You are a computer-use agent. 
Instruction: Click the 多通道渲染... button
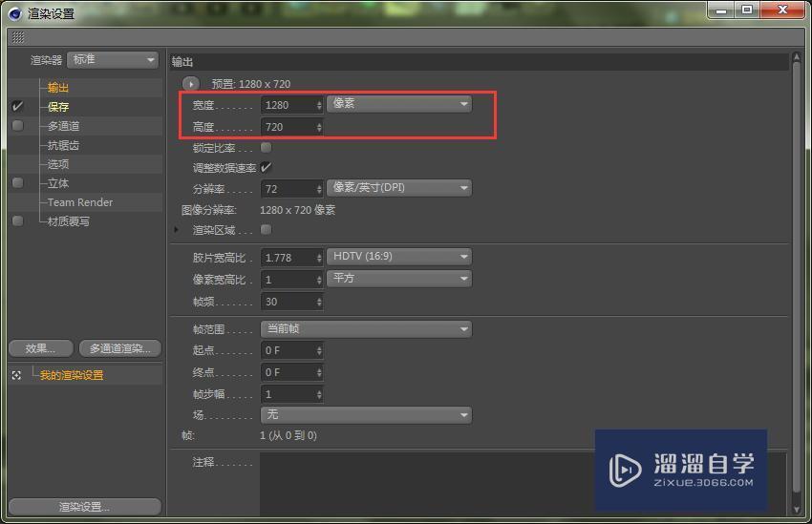tap(120, 348)
